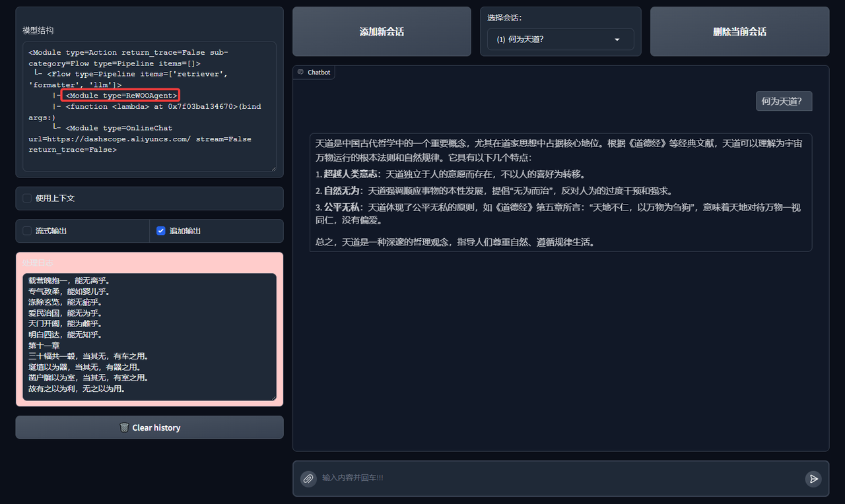This screenshot has width=845, height=504.
Task: Uncheck the 追加输出 checkbox
Action: point(161,231)
